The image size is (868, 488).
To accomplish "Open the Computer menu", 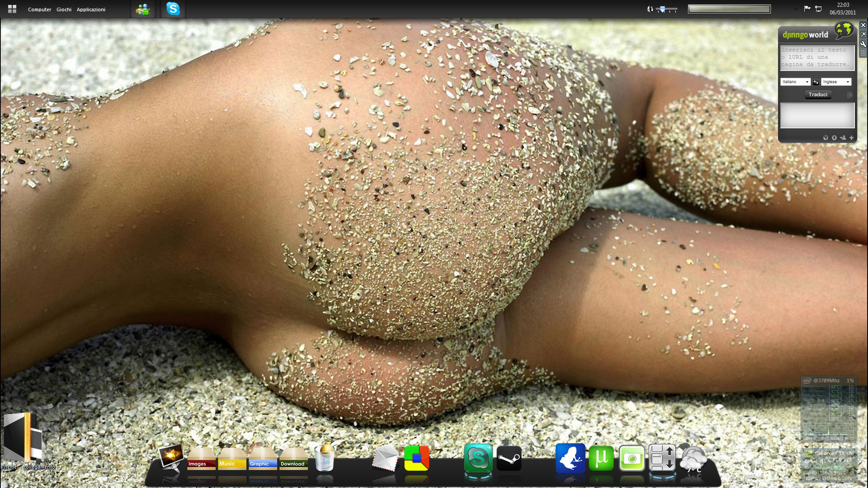I will tap(39, 9).
